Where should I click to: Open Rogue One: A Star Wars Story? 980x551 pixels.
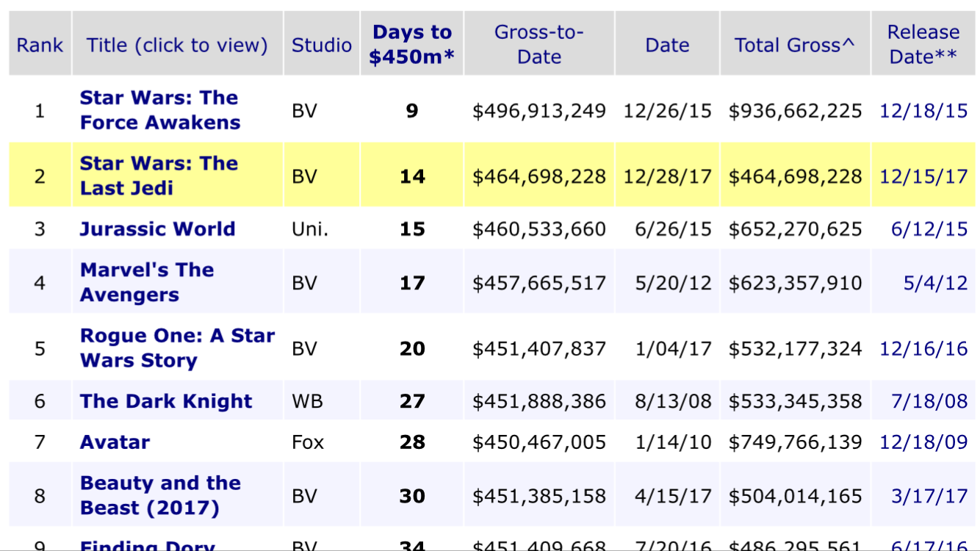click(x=177, y=348)
